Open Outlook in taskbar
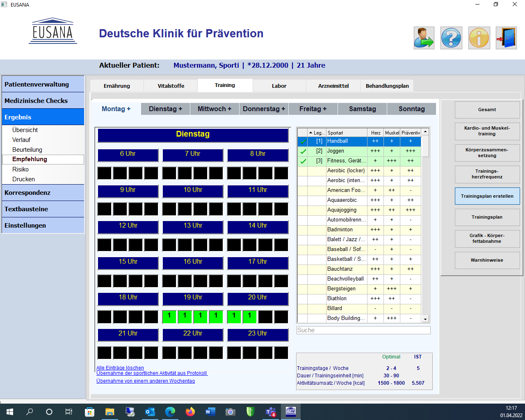The height and width of the screenshot is (420, 525). [150, 412]
